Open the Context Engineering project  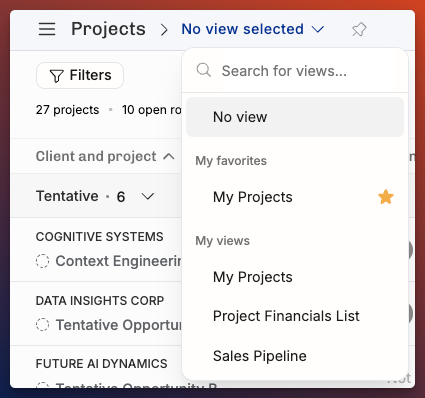click(x=118, y=261)
